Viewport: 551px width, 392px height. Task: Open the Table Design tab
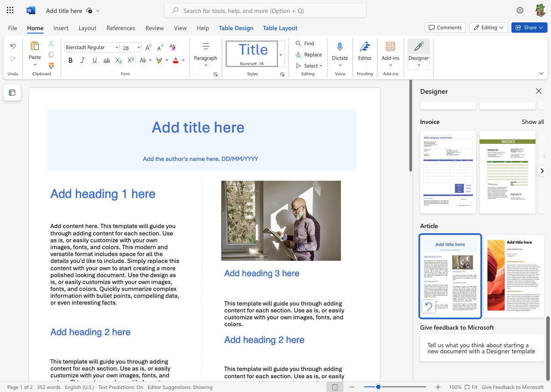(x=236, y=28)
